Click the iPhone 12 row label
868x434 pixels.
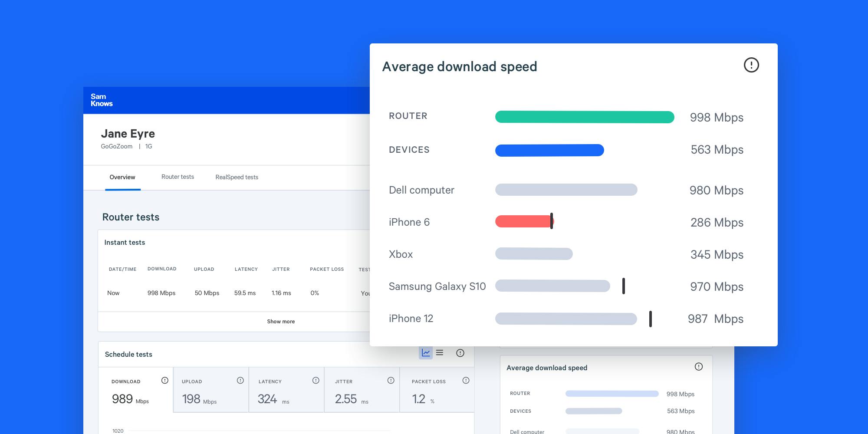coord(411,319)
